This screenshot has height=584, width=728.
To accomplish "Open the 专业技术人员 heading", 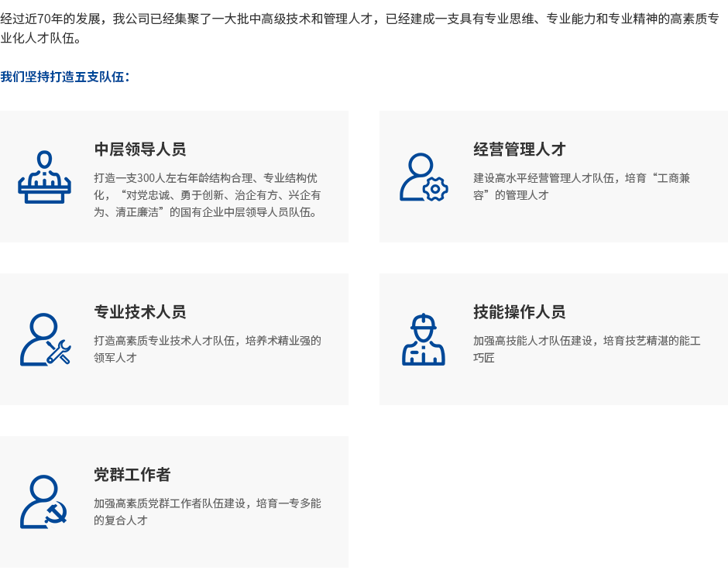I will 140,312.
